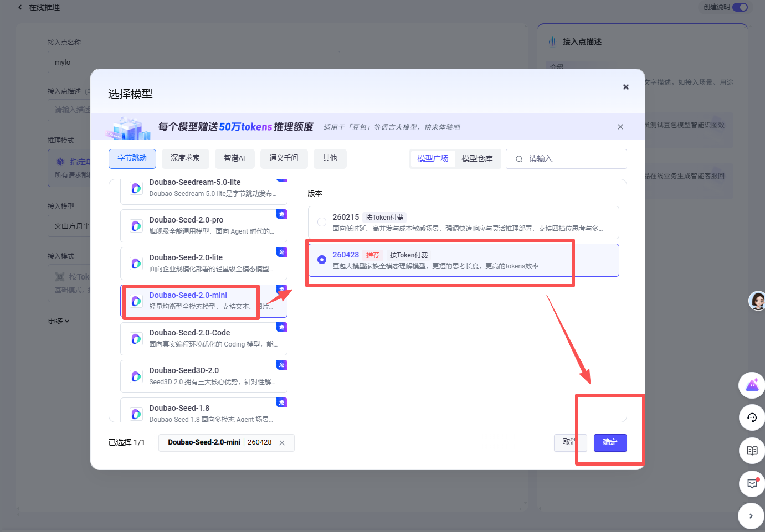Open the feedback message floating button

(x=752, y=483)
